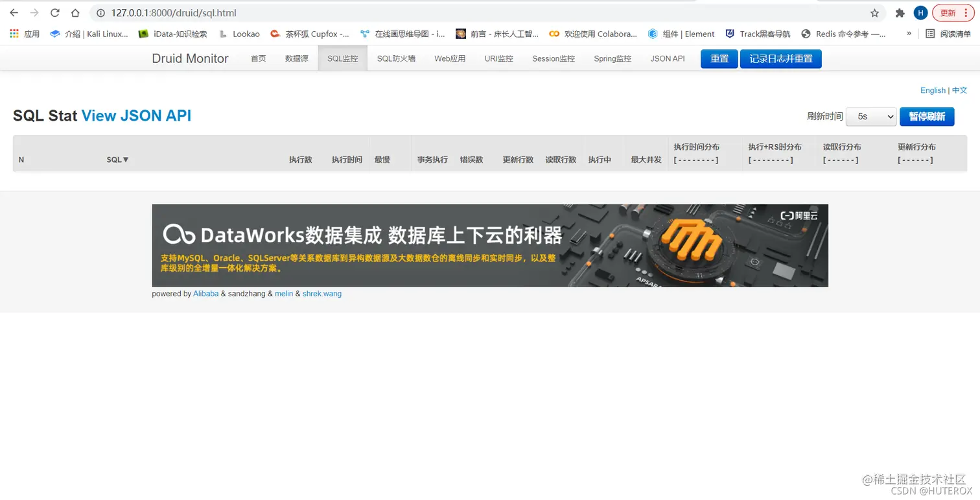Image resolution: width=980 pixels, height=500 pixels.
Task: Switch to the SQL防火墙 tab
Action: 397,58
